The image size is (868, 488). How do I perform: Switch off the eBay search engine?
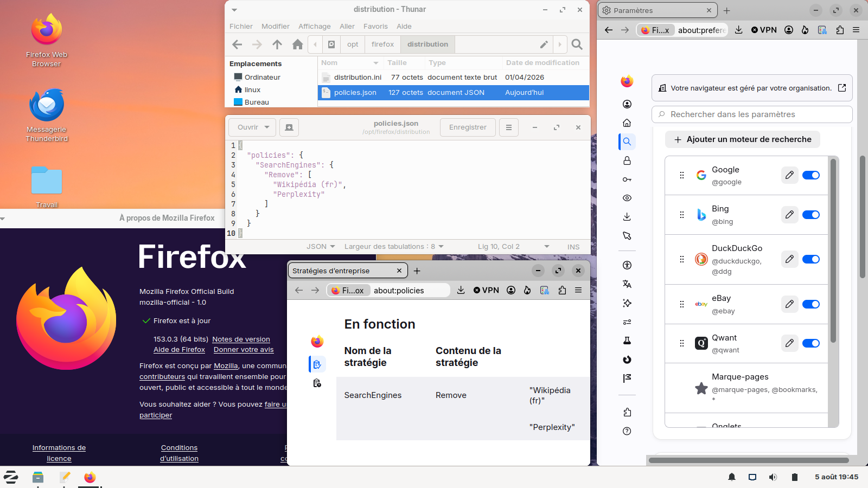pyautogui.click(x=811, y=304)
